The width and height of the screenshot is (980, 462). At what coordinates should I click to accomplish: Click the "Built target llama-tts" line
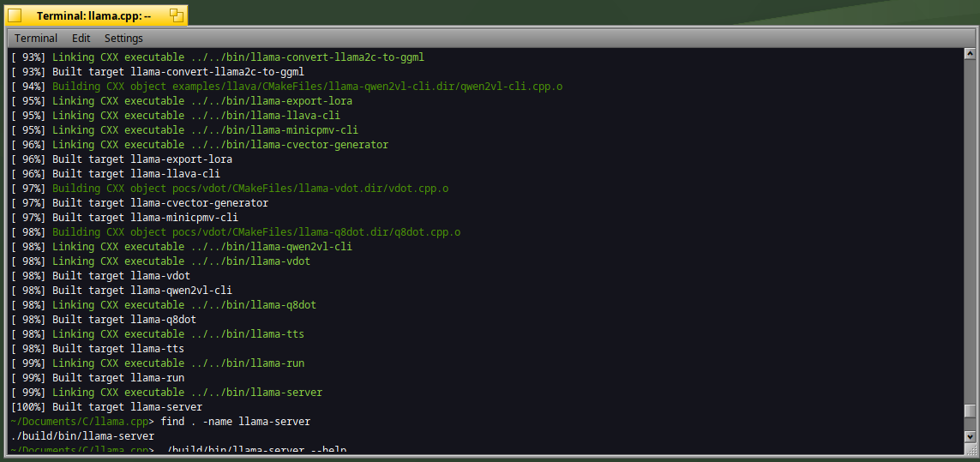(x=118, y=348)
